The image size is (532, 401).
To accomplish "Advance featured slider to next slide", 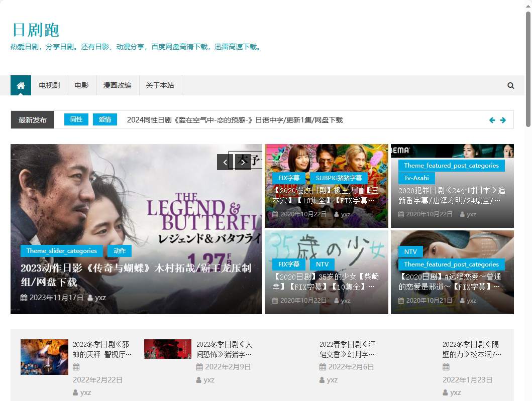I will coord(243,163).
